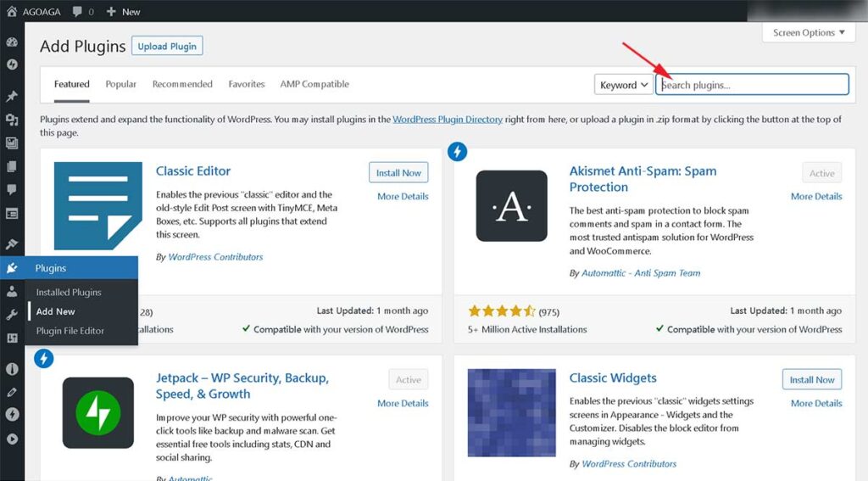Click the Jetpack green logo thumbnail
Screen dimensions: 868x481
[x=98, y=413]
